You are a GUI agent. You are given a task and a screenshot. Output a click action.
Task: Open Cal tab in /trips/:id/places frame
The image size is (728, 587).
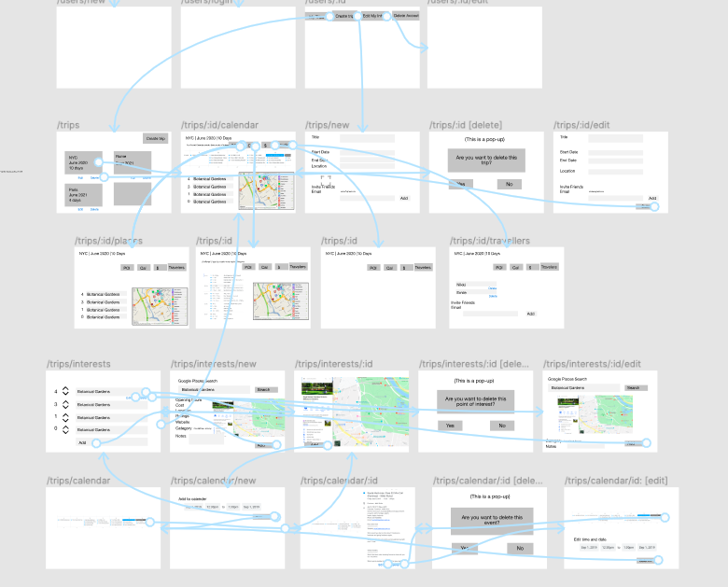144,268
